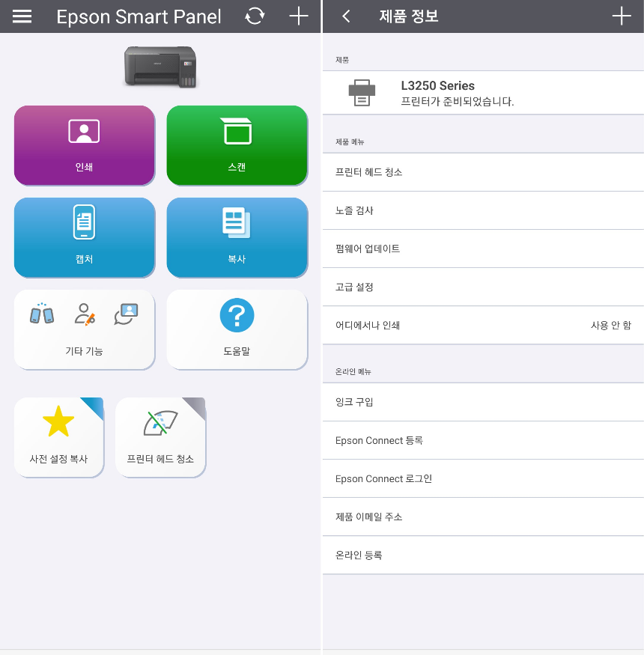
Task: Tap the L3250 printer image
Action: tap(160, 67)
